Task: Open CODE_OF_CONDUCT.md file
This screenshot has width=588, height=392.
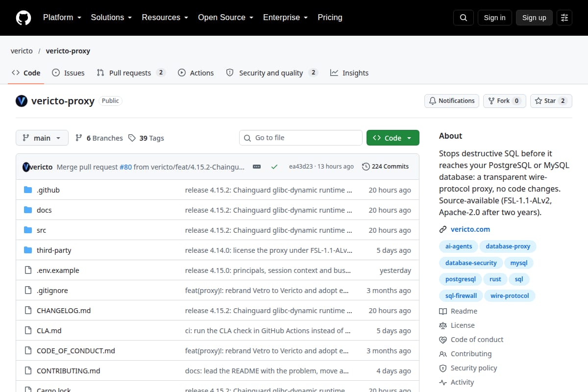Action: pyautogui.click(x=76, y=351)
